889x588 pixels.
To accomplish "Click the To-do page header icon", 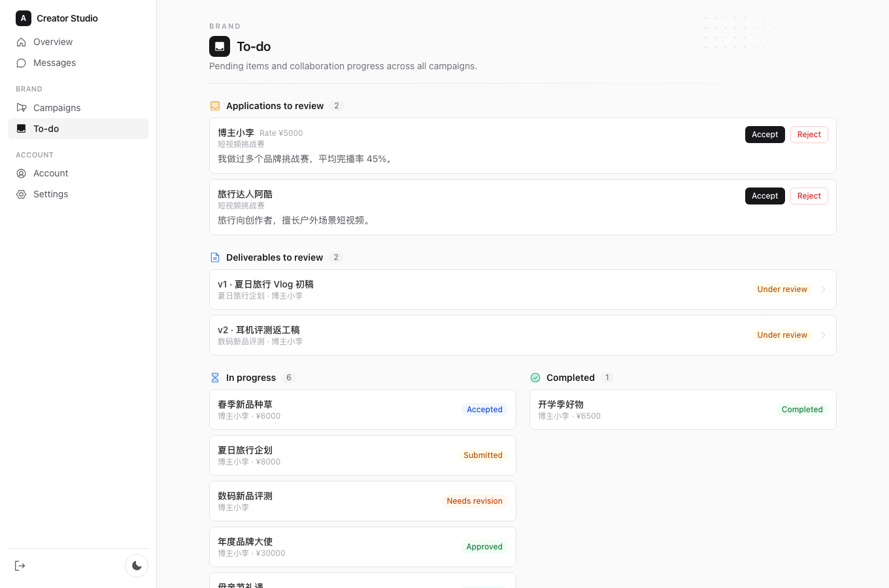I will [220, 46].
